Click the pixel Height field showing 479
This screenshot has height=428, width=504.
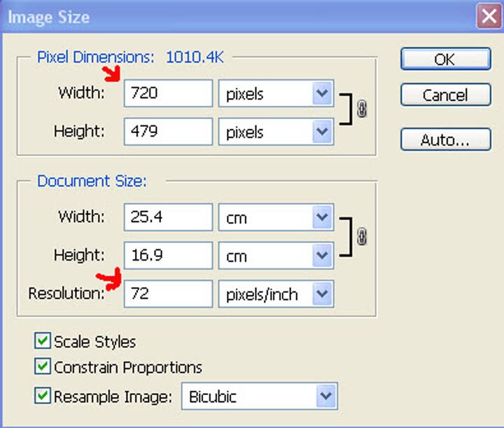(169, 132)
